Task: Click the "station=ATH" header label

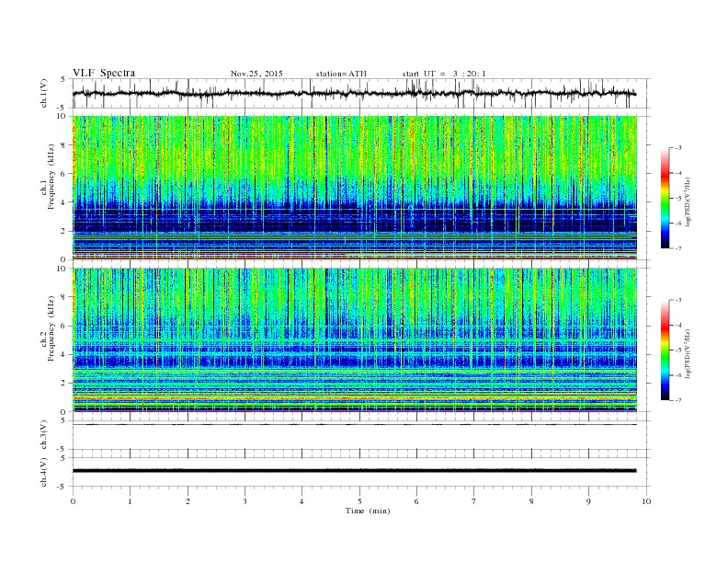Action: click(341, 74)
